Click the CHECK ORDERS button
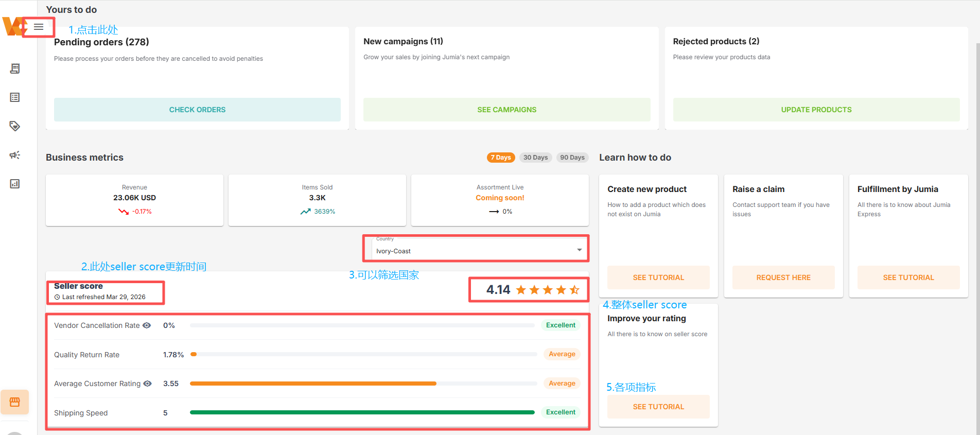 (x=197, y=110)
